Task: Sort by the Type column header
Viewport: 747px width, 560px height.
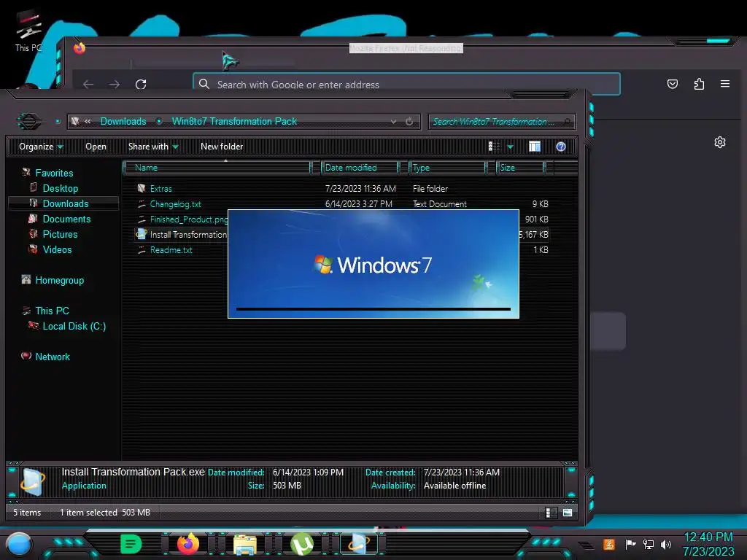Action: (447, 168)
